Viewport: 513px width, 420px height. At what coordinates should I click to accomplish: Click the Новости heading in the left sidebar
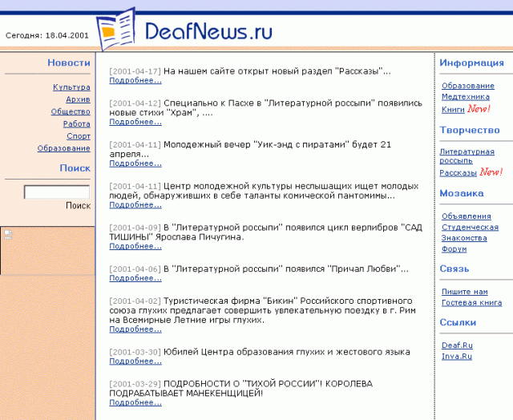69,63
